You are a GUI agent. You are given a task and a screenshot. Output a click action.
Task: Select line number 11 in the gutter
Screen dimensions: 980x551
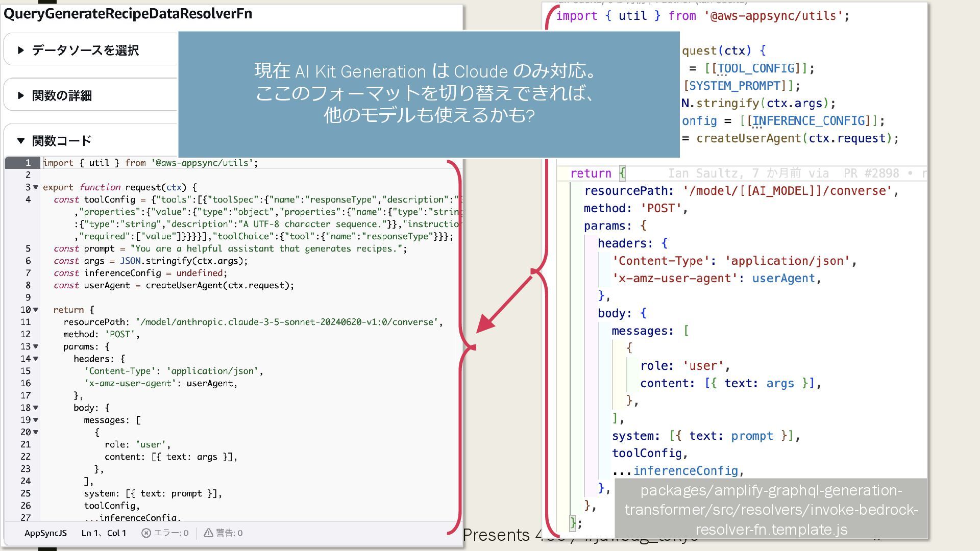[26, 322]
